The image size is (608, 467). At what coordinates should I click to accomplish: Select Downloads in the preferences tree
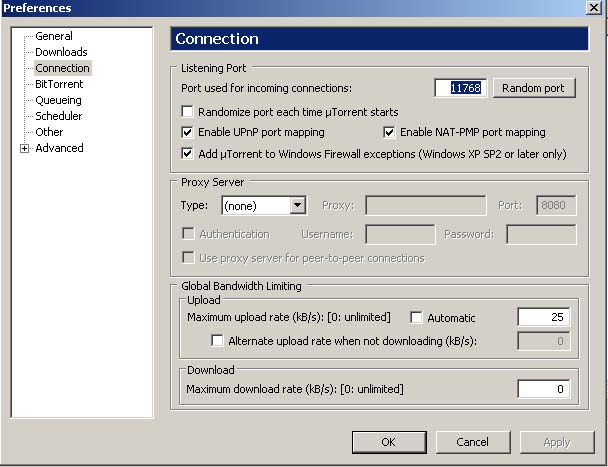click(x=61, y=52)
